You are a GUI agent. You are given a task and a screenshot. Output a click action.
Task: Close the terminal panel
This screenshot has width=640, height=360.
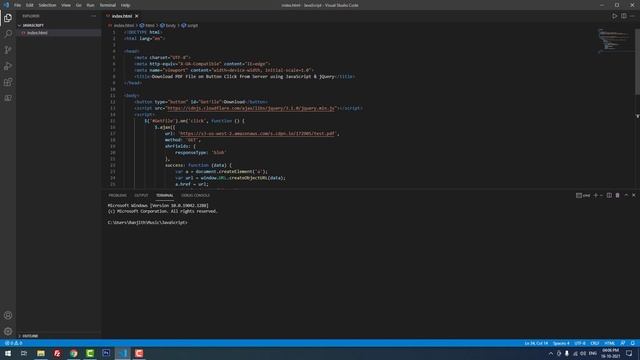634,195
